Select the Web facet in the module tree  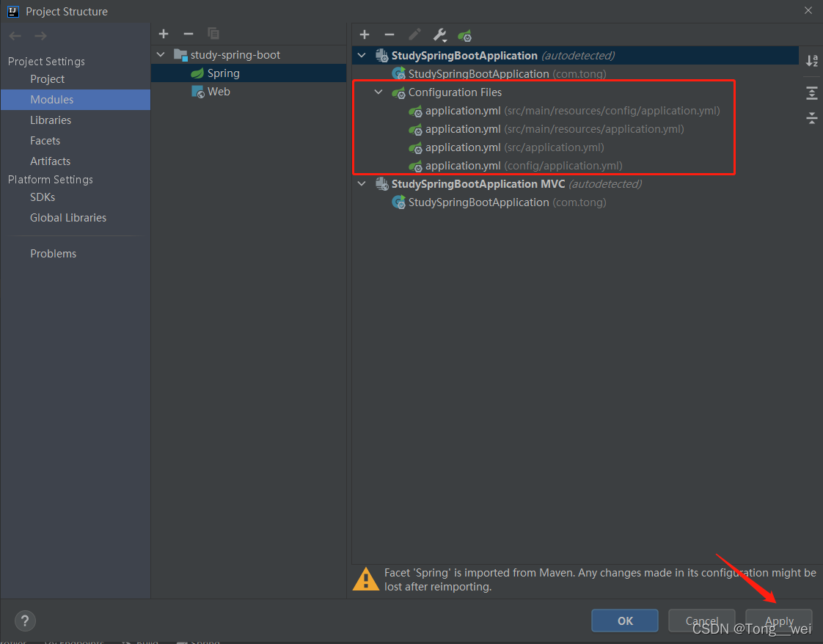(x=249, y=92)
